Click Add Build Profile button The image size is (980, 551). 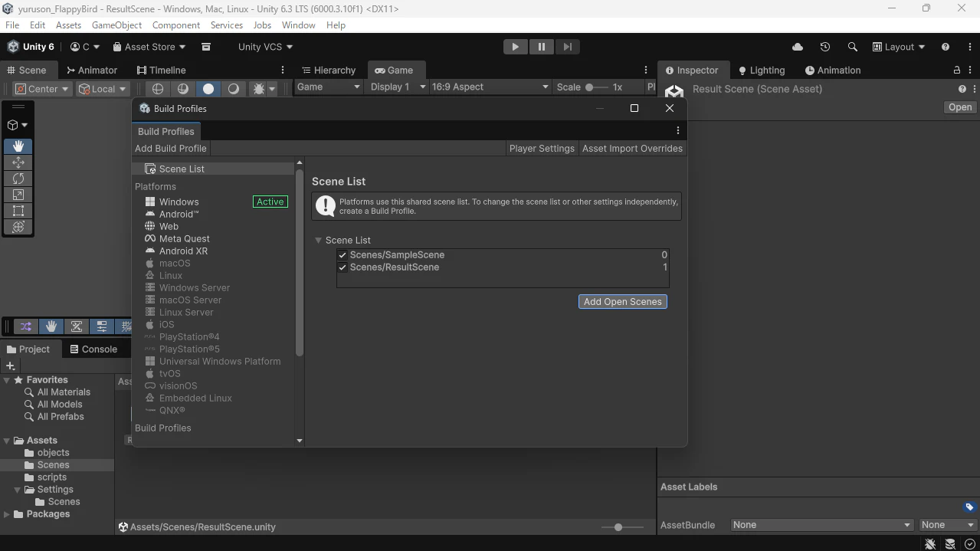[x=171, y=149]
